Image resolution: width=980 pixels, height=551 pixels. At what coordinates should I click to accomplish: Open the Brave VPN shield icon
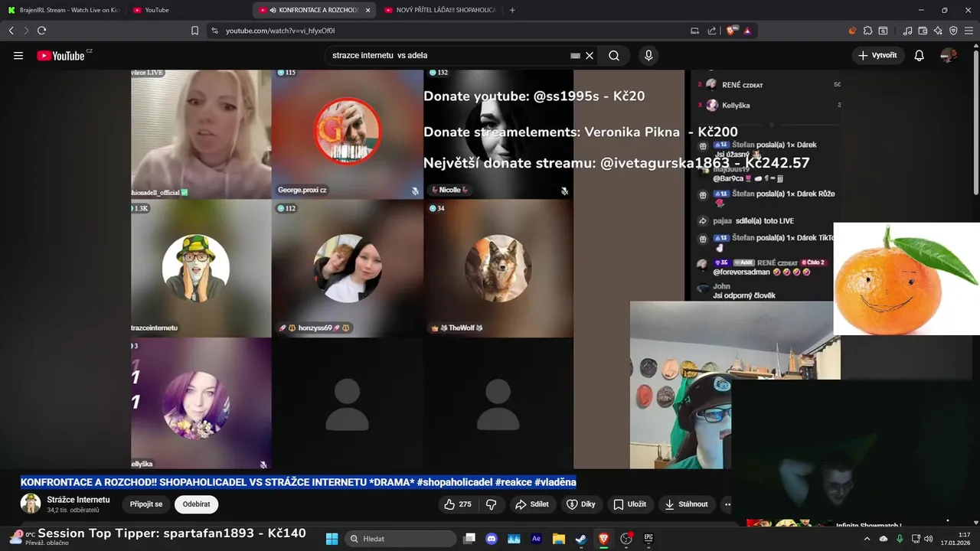[x=953, y=31]
